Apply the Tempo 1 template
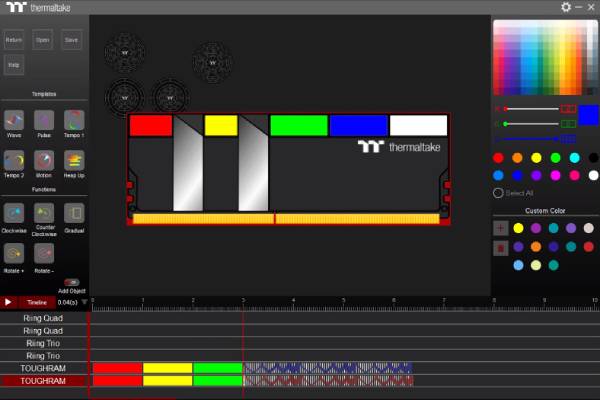 click(74, 120)
